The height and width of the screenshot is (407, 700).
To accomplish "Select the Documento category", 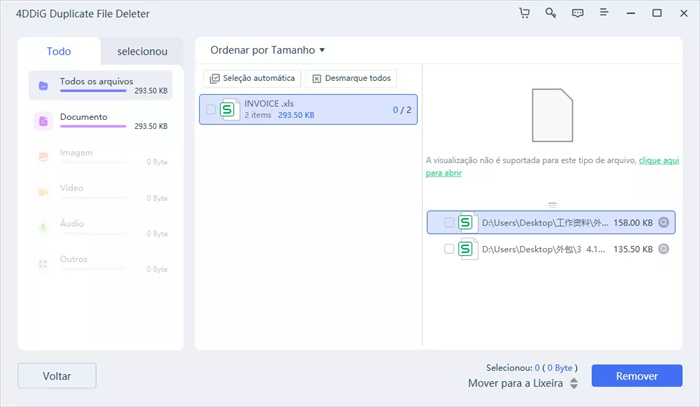I will (100, 121).
